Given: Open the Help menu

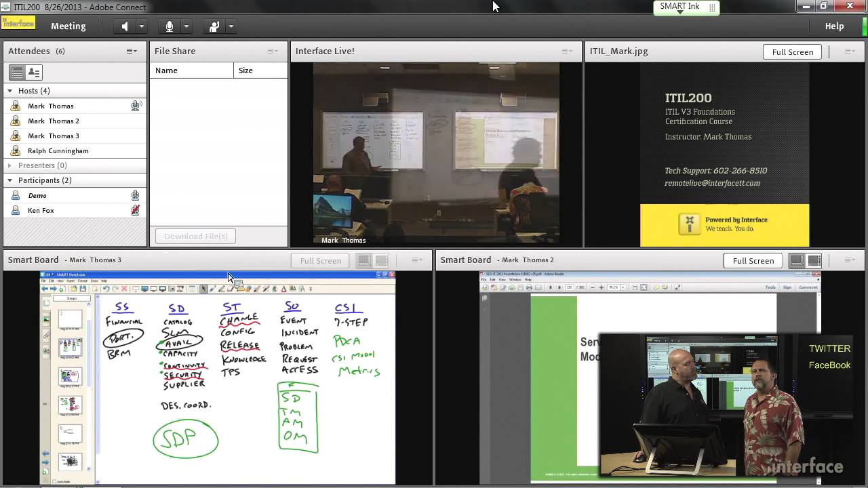Looking at the screenshot, I should (834, 26).
